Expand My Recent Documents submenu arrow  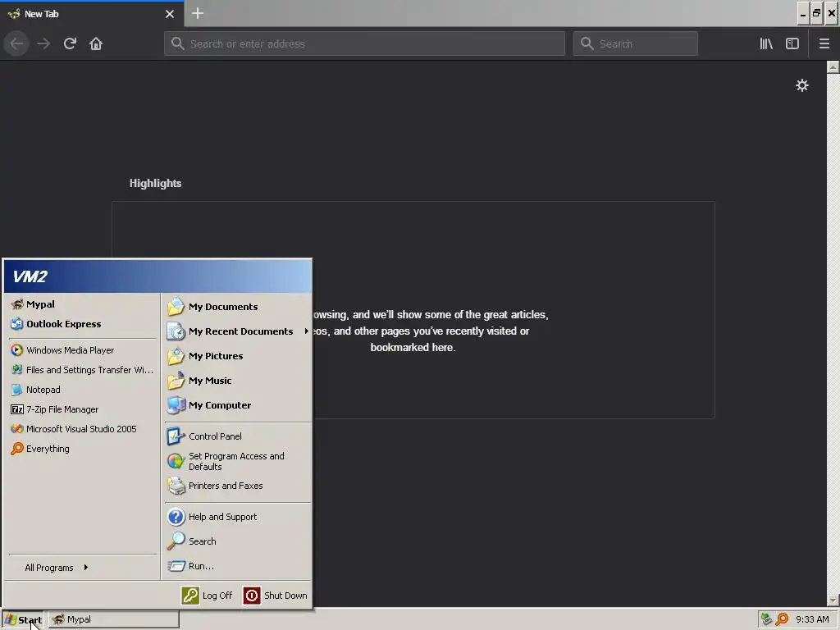click(306, 331)
